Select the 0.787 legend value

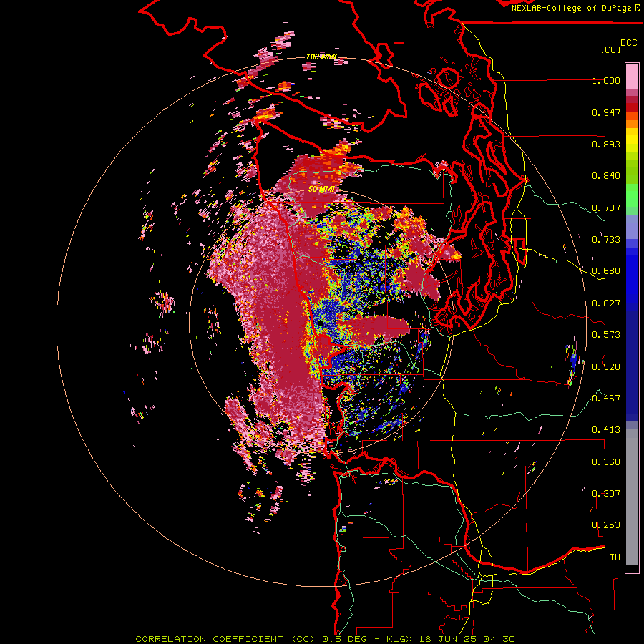[x=606, y=208]
